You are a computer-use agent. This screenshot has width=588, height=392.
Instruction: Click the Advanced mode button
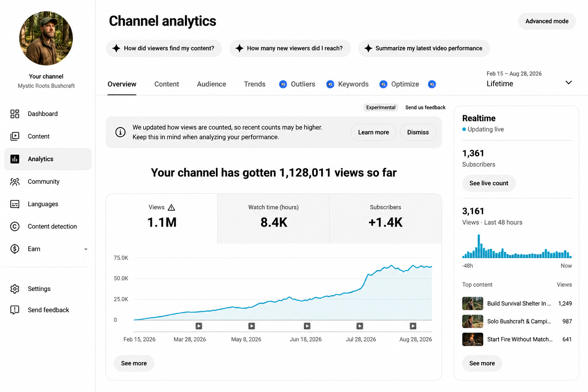(x=547, y=21)
